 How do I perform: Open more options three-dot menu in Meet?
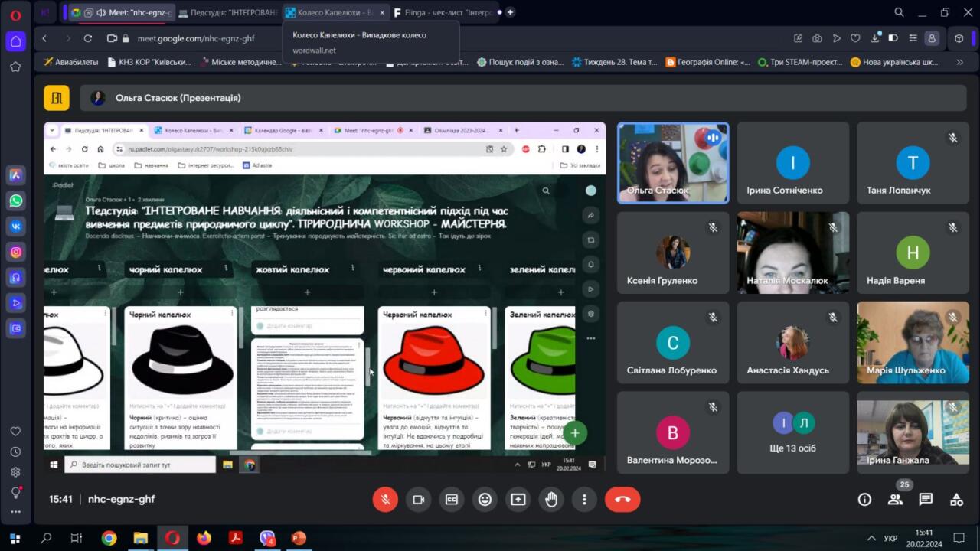(584, 500)
